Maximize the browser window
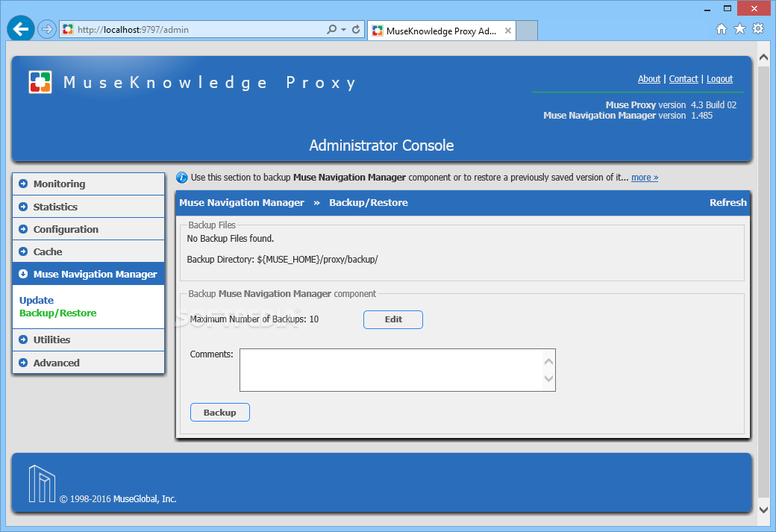This screenshot has height=532, width=776. [x=727, y=8]
